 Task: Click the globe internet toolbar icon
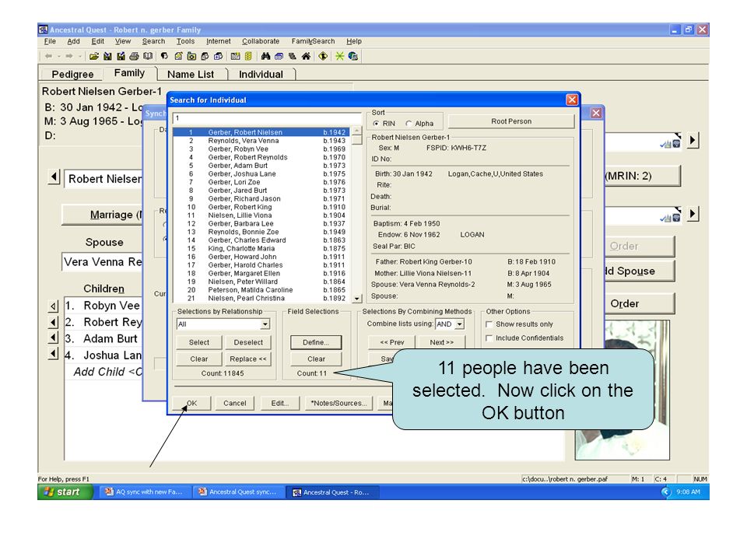353,56
